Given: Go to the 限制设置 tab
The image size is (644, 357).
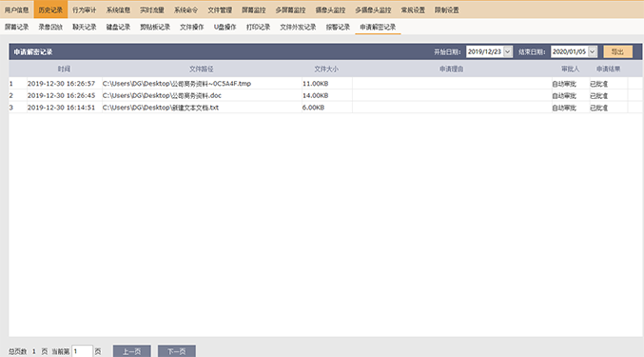Looking at the screenshot, I should [446, 10].
